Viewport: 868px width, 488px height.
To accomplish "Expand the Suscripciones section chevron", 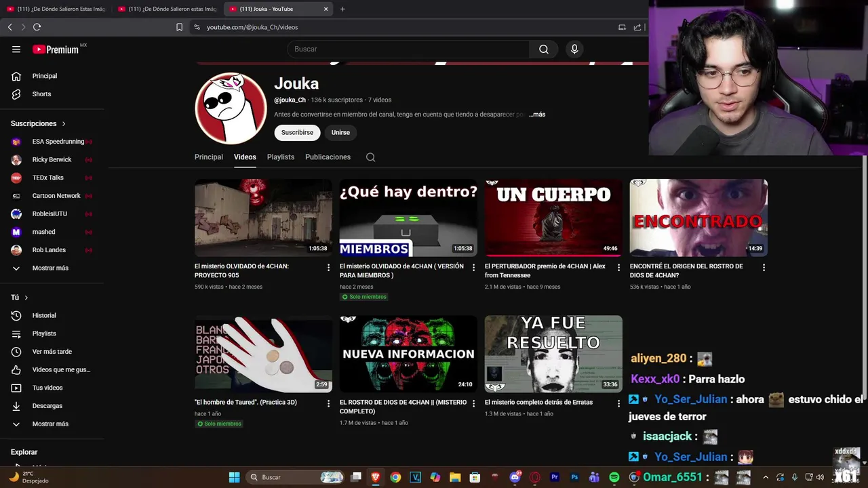I will pos(64,124).
